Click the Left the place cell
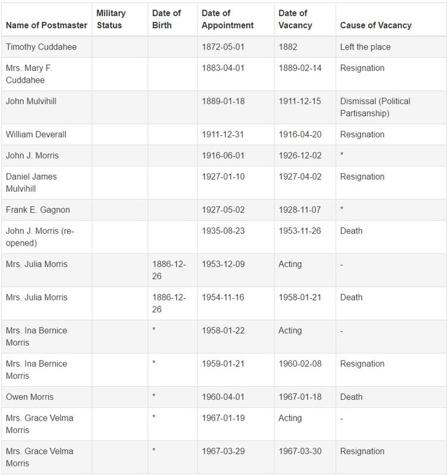The height and width of the screenshot is (476, 448). (x=365, y=46)
